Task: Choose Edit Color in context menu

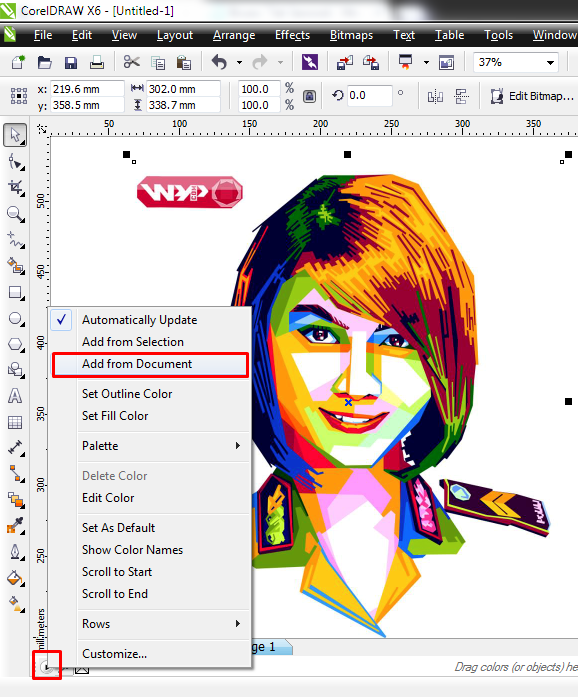Action: [150, 498]
